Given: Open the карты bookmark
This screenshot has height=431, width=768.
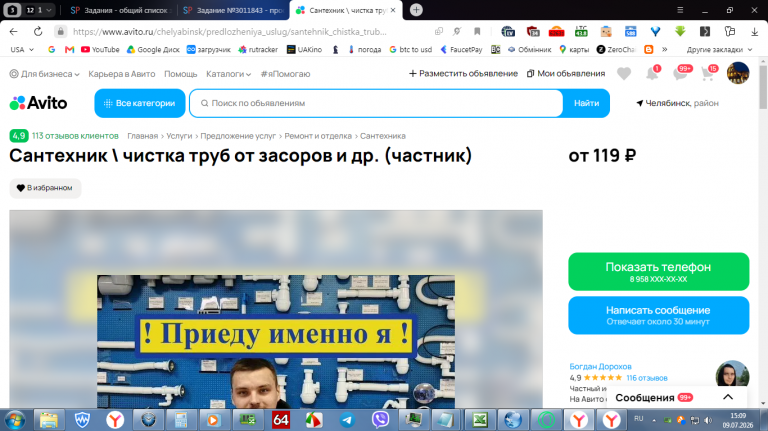Looking at the screenshot, I should pyautogui.click(x=574, y=49).
